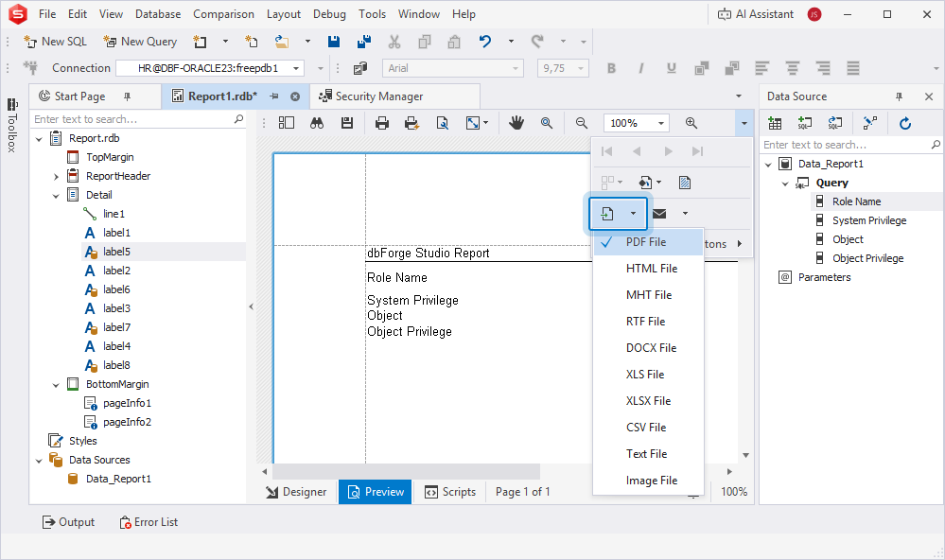Collapse the BottomMargin tree node
This screenshot has height=560, width=945.
pos(56,385)
